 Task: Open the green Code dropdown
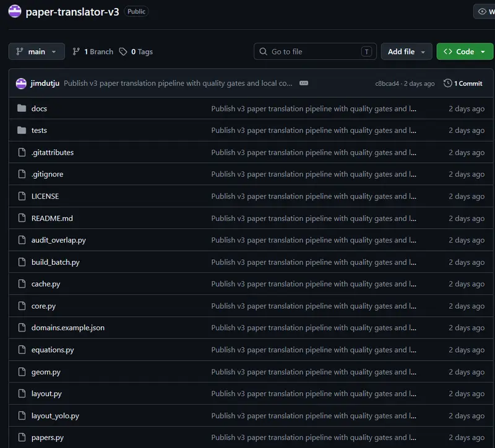pos(465,51)
